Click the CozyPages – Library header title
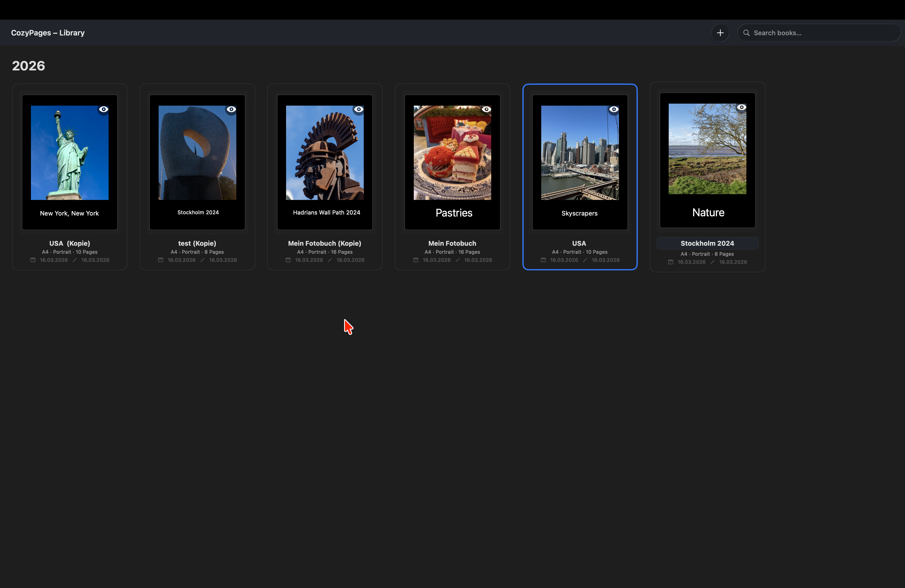The image size is (905, 588). pyautogui.click(x=48, y=33)
